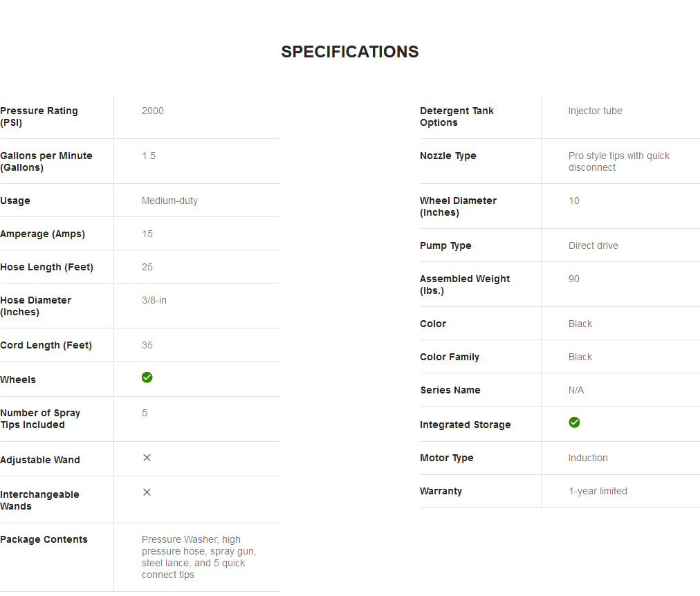The width and height of the screenshot is (700, 596).
Task: Click the Direct drive pump type value
Action: pos(593,246)
